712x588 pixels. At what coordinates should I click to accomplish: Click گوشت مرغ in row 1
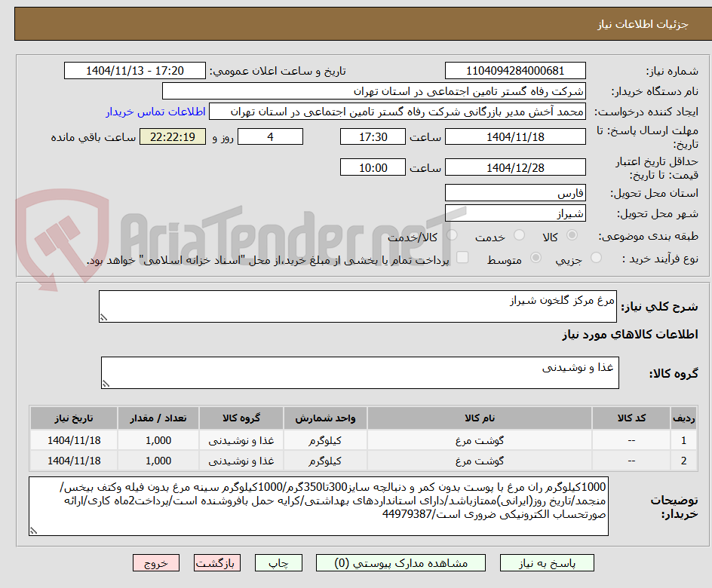pos(480,440)
